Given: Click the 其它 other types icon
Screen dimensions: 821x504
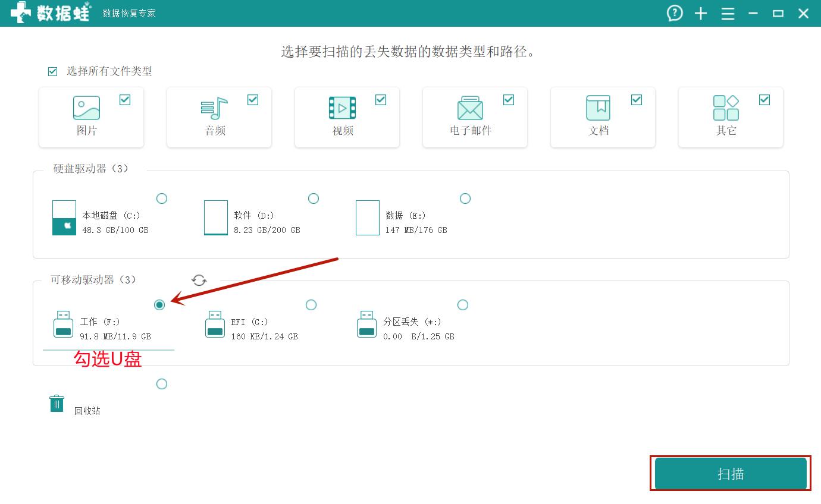Looking at the screenshot, I should coord(726,108).
